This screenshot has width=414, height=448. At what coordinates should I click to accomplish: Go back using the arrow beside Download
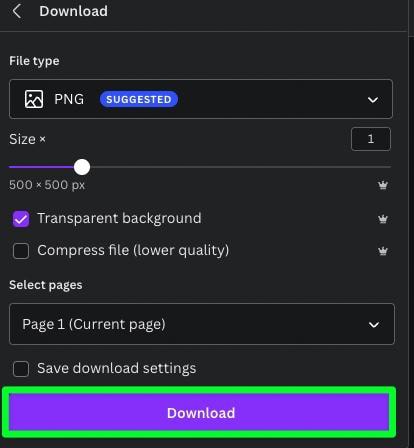(17, 11)
